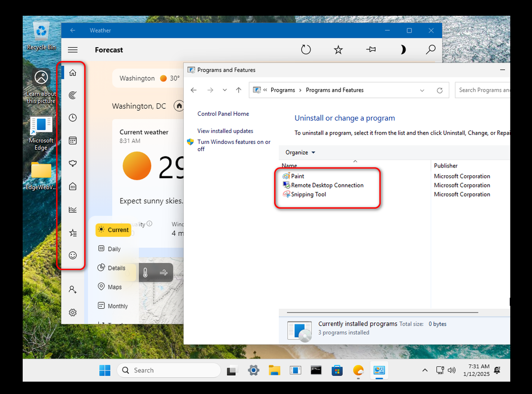This screenshot has width=532, height=394.
Task: Select Snipping Tool in the programs list
Action: [x=304, y=195]
